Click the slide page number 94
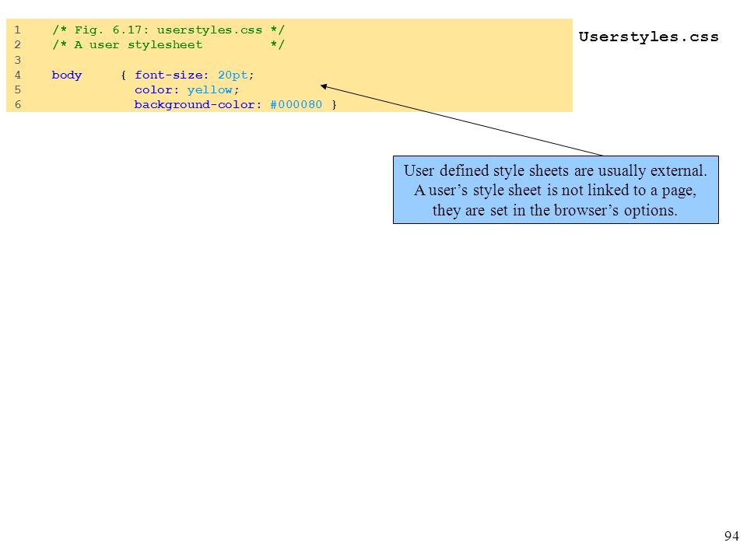The height and width of the screenshot is (560, 747). 731,536
